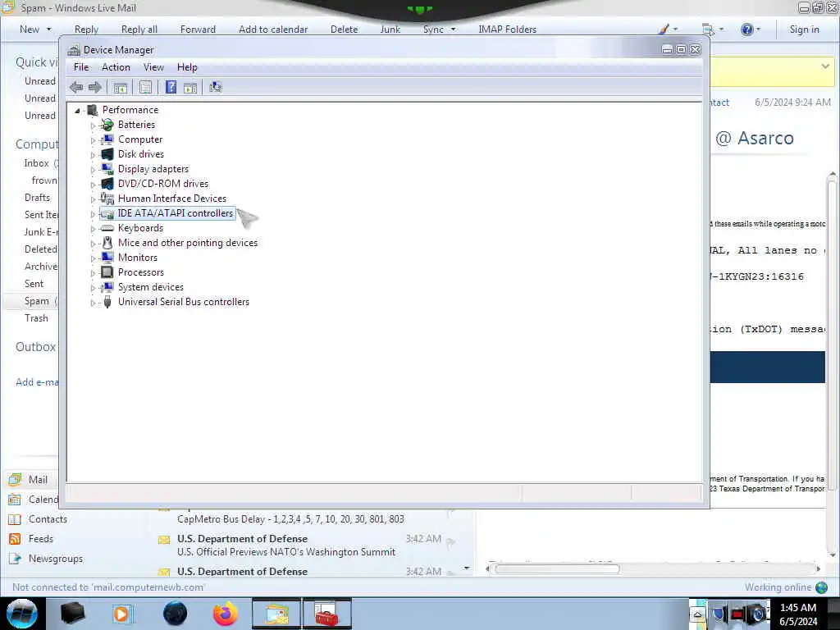Click the Scan for hardware changes icon
Image resolution: width=840 pixels, height=630 pixels.
point(216,87)
